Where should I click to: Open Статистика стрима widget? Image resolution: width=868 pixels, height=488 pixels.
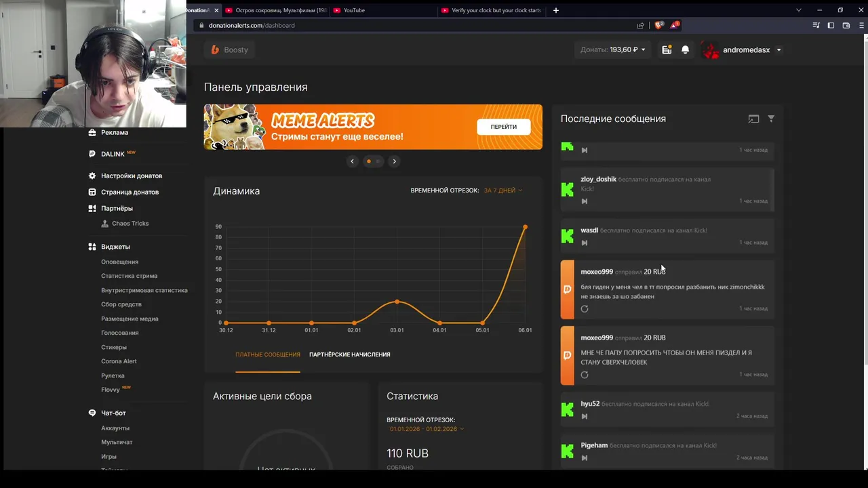click(x=129, y=276)
